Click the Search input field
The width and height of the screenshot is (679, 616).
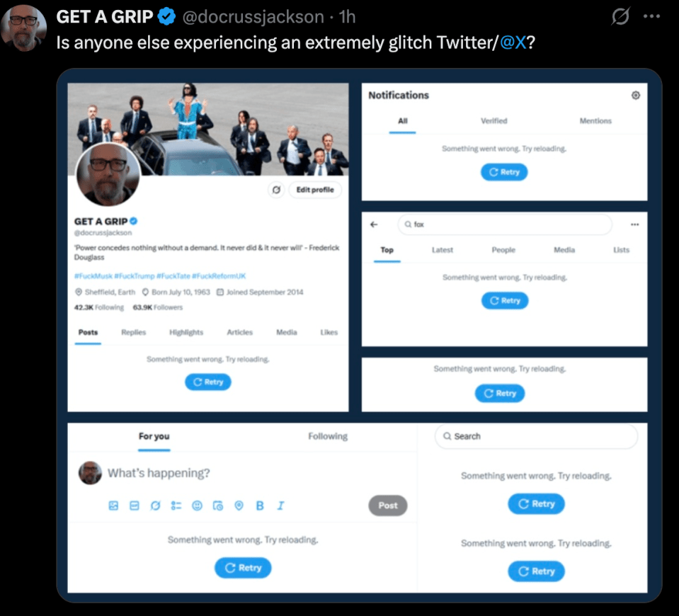tap(536, 436)
